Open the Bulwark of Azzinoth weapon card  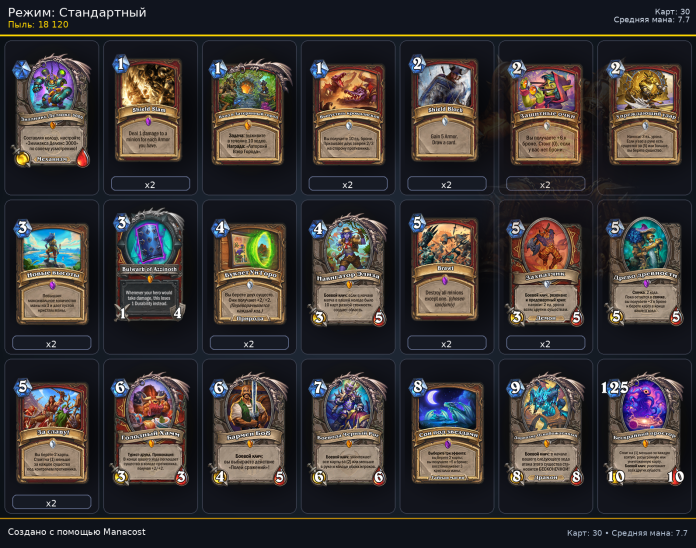pos(150,265)
